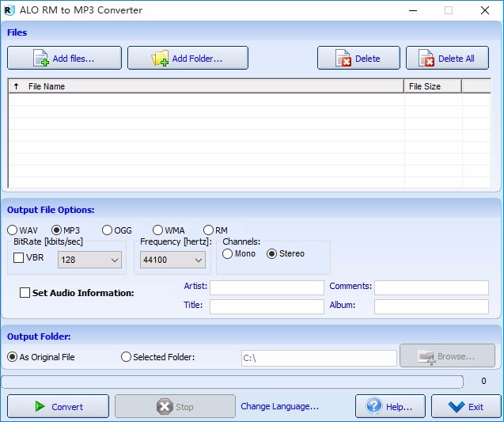
Task: Click the Add files button
Action: point(64,58)
